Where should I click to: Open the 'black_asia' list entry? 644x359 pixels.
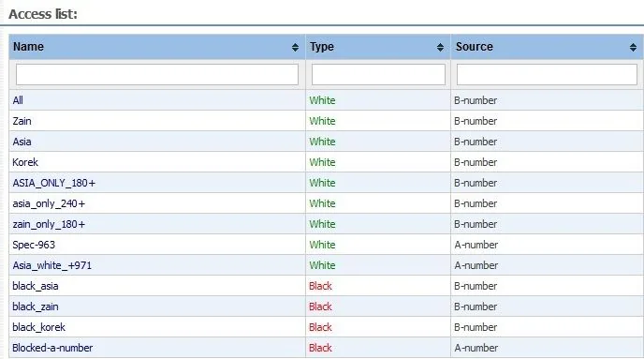[x=36, y=286]
